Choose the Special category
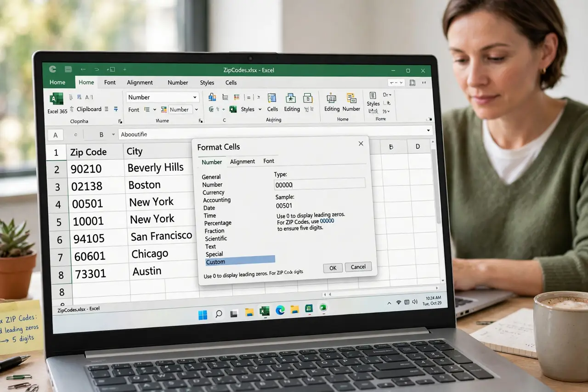 click(x=214, y=254)
